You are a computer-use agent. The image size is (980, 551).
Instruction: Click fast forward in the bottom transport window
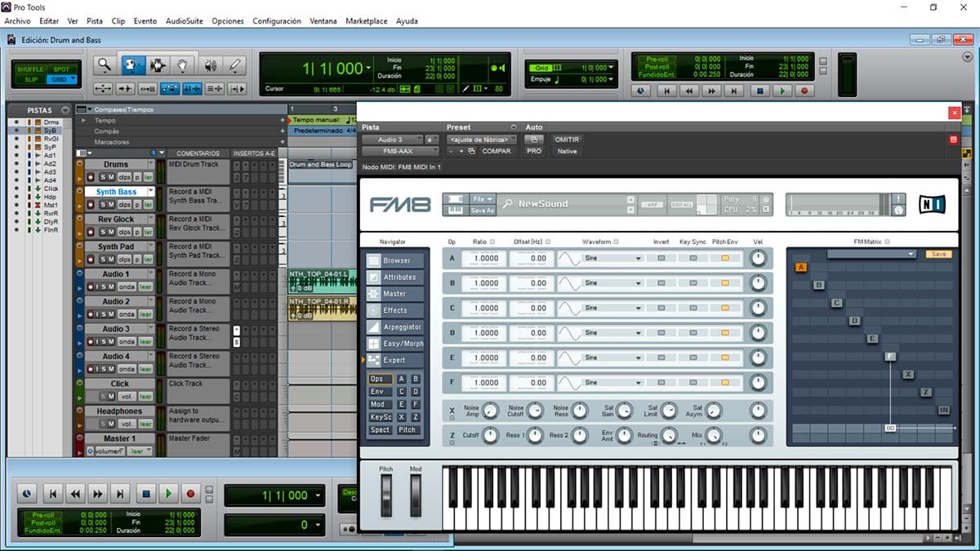[98, 494]
